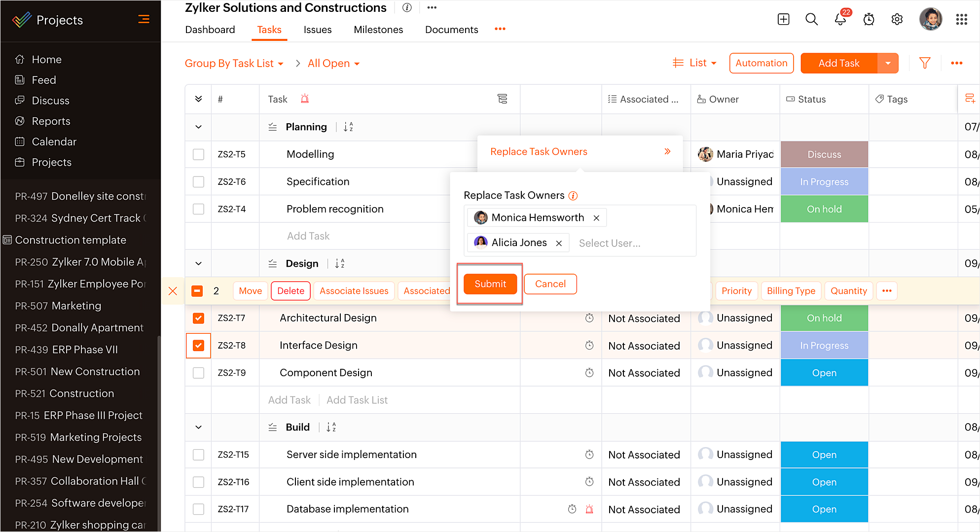
Task: Collapse all task lists in header
Action: point(198,99)
